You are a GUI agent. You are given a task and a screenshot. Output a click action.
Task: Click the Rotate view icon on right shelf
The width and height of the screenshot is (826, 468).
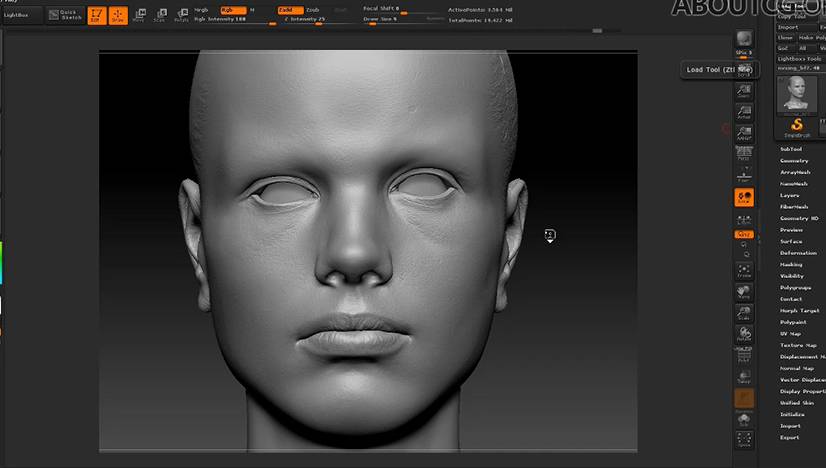744,334
